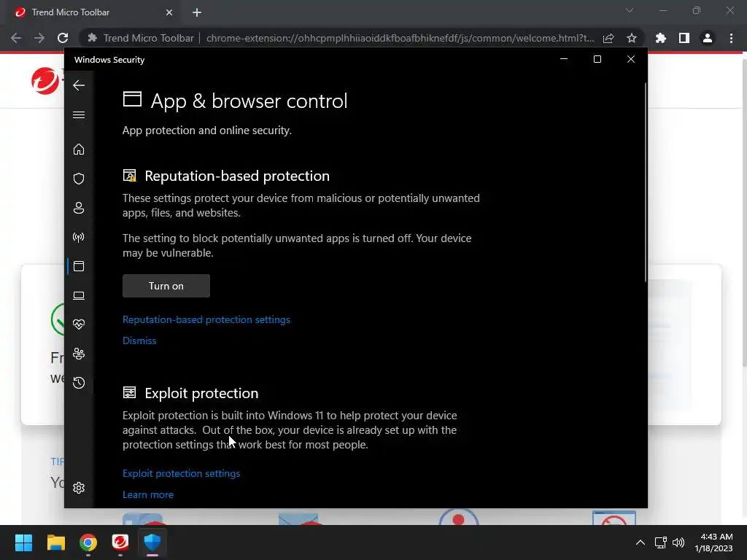This screenshot has width=747, height=560.
Task: Open Chrome profile avatar
Action: pos(708,38)
